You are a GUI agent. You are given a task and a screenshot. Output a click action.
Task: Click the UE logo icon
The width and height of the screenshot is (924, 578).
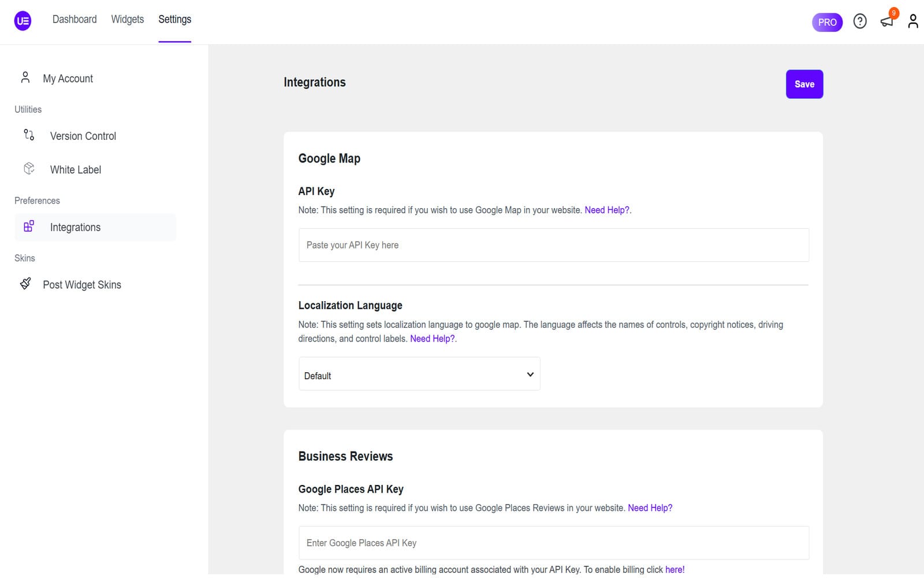tap(23, 21)
